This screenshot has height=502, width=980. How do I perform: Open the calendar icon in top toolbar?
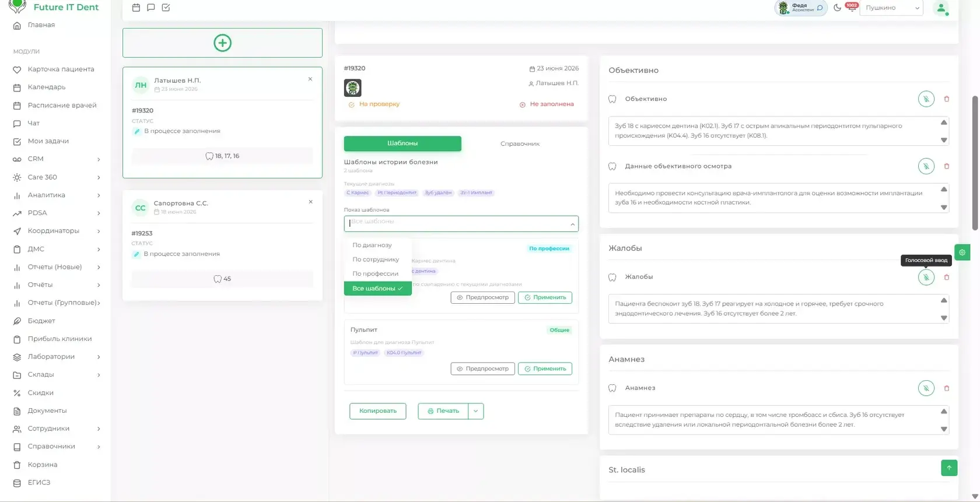pos(136,8)
